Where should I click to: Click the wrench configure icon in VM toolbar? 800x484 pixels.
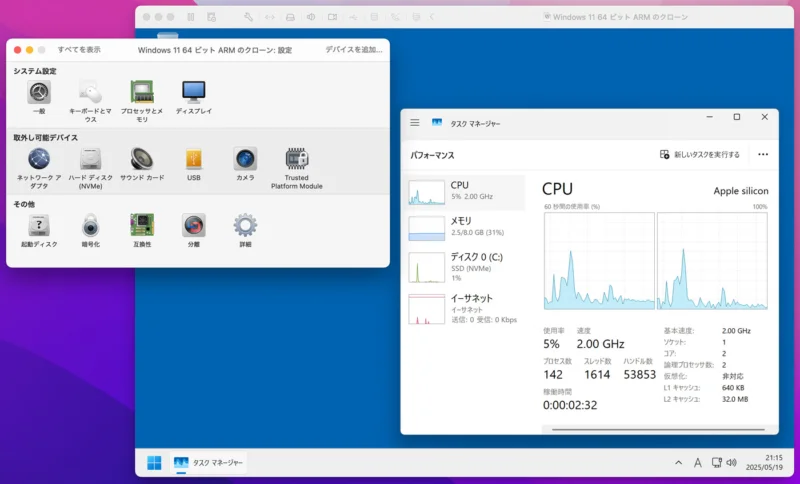pyautogui.click(x=248, y=17)
